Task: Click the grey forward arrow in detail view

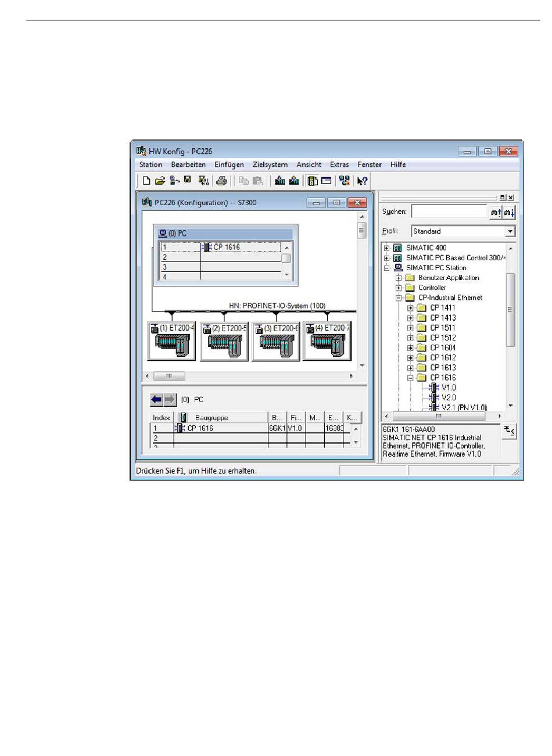Action: click(170, 399)
